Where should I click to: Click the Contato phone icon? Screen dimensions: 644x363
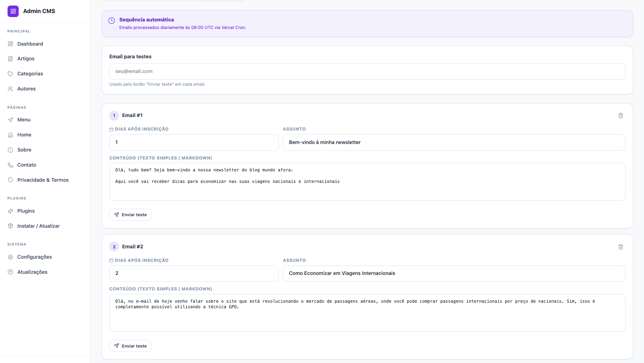point(10,165)
